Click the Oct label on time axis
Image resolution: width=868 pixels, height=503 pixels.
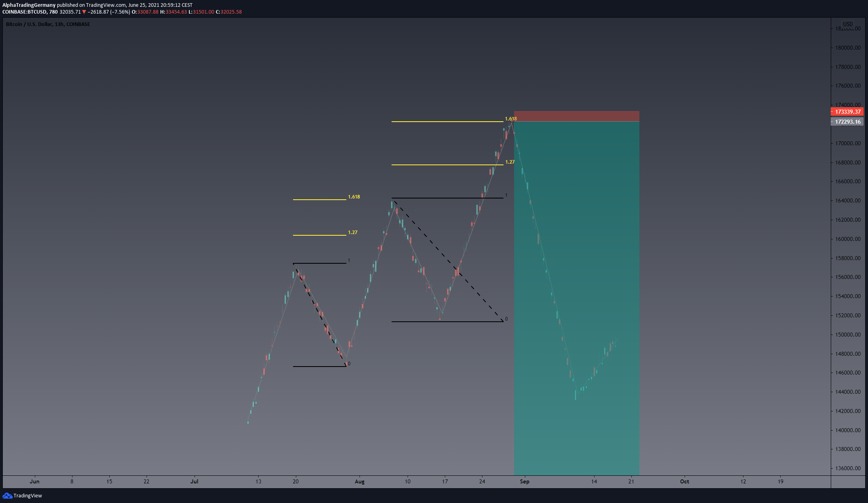[x=685, y=481]
